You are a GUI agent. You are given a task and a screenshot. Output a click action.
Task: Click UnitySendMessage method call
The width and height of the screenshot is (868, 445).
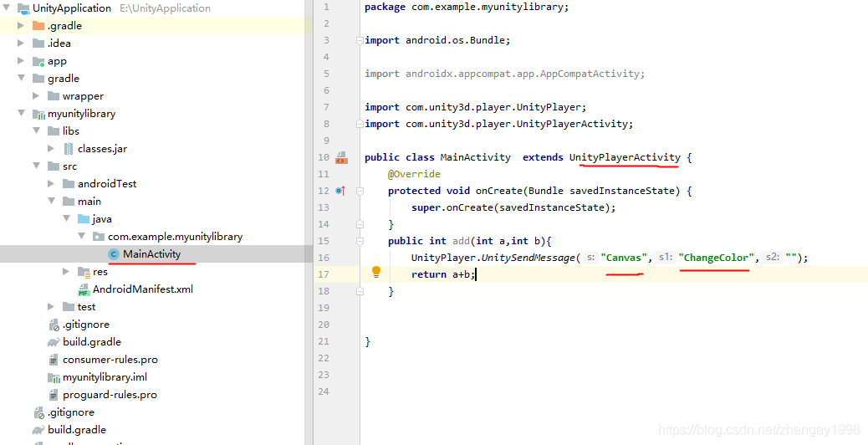click(x=528, y=258)
